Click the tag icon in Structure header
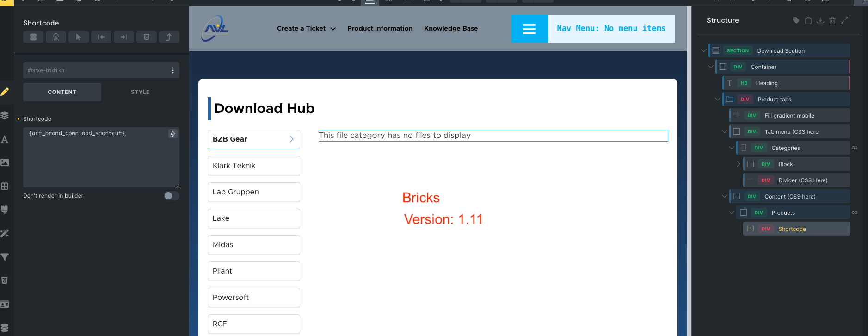 click(x=796, y=20)
